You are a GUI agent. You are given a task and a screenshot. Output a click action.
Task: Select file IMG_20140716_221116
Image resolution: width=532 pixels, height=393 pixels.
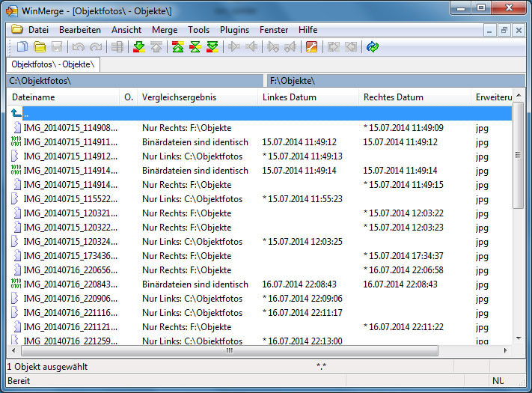pos(70,313)
